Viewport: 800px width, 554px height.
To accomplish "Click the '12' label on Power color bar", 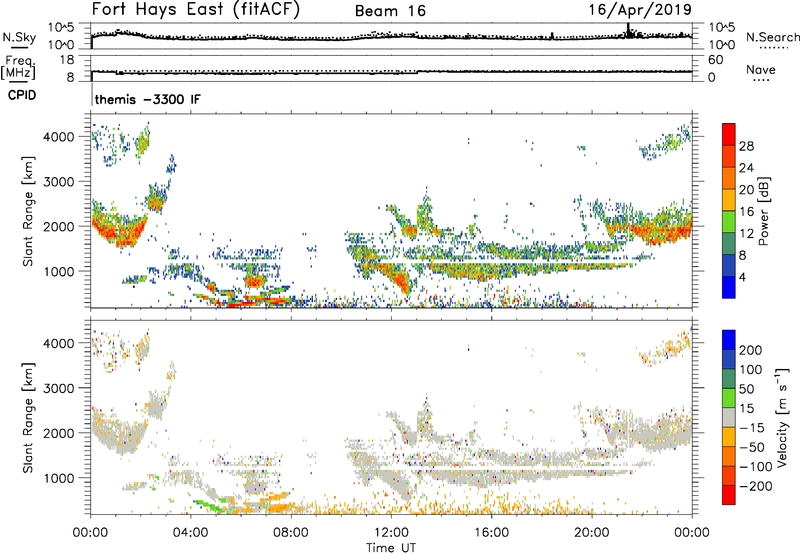I will click(x=746, y=234).
